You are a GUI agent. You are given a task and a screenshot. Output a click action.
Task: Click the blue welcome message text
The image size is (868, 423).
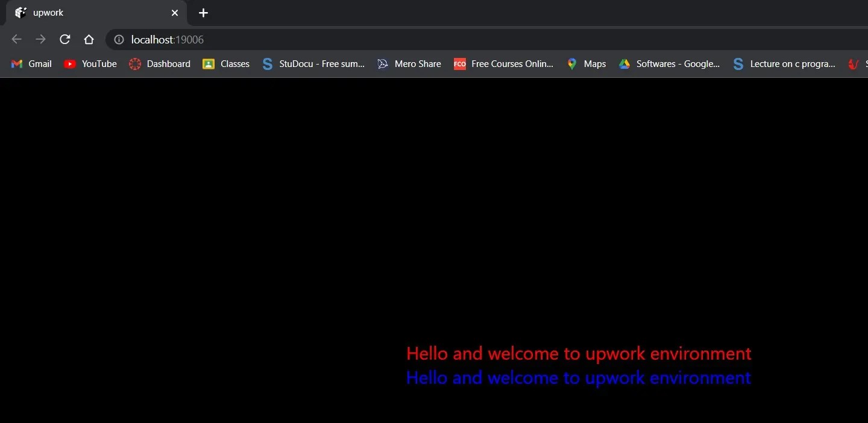pyautogui.click(x=579, y=378)
